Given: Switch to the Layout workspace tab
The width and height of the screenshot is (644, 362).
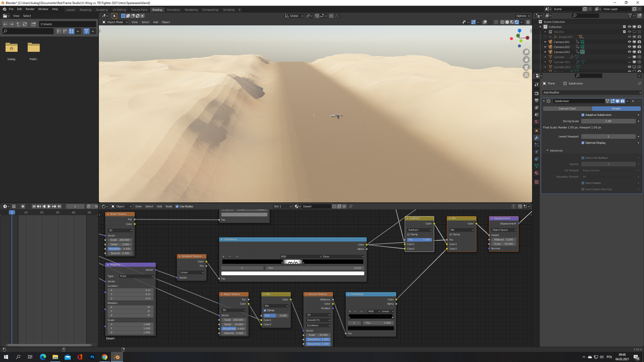Looking at the screenshot, I should [70, 10].
